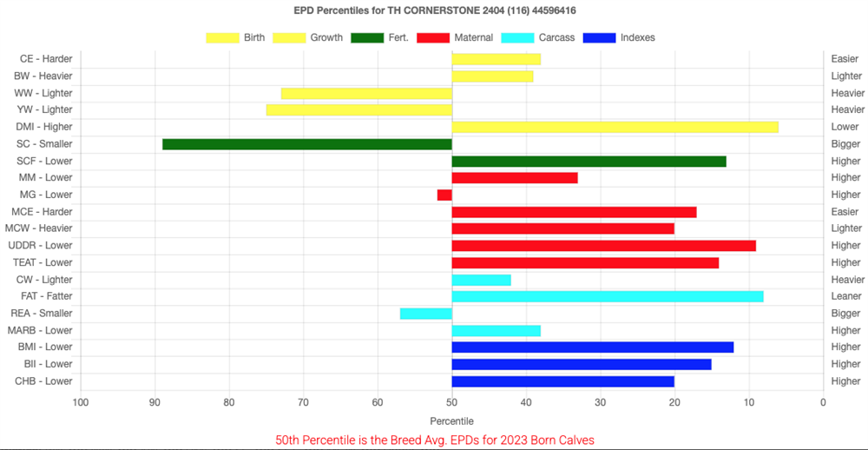Click the long cyan FAT bar
The image size is (868, 450).
608,296
